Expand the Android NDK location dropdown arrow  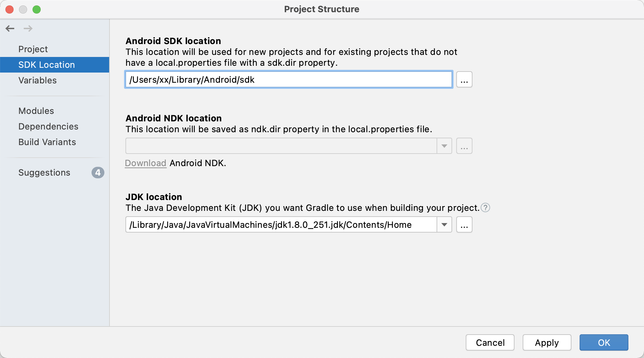point(444,146)
